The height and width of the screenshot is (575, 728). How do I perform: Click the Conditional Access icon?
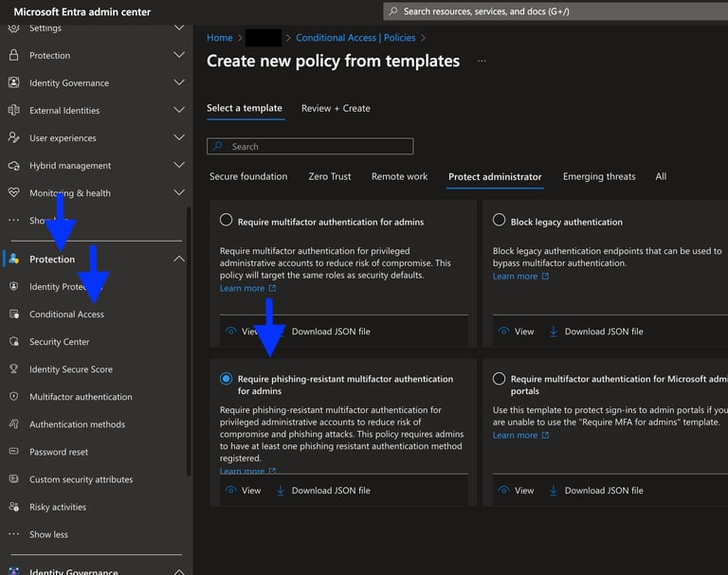click(14, 314)
